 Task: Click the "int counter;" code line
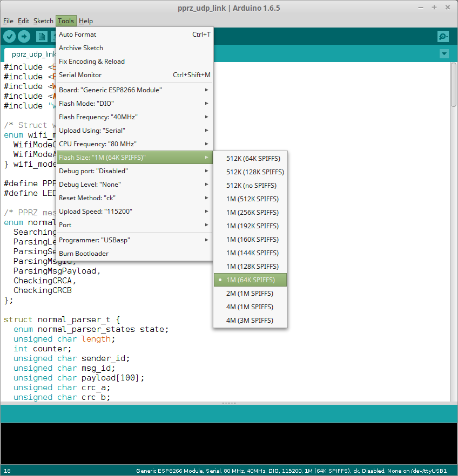pos(42,349)
